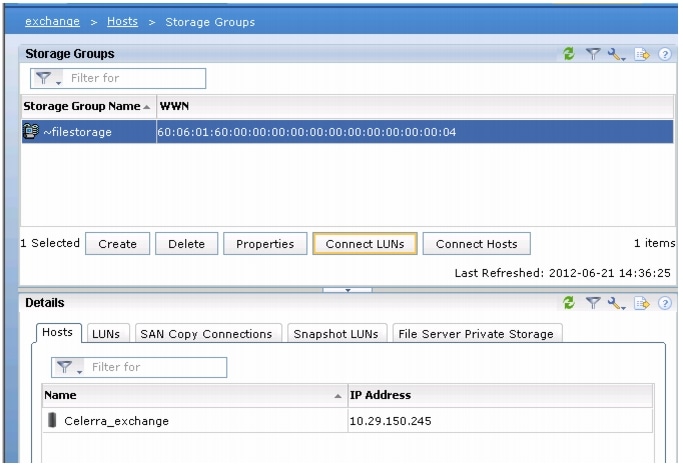This screenshot has width=683, height=469.
Task: Expand filter dropdown in Hosts tab filter box
Action: tap(69, 368)
